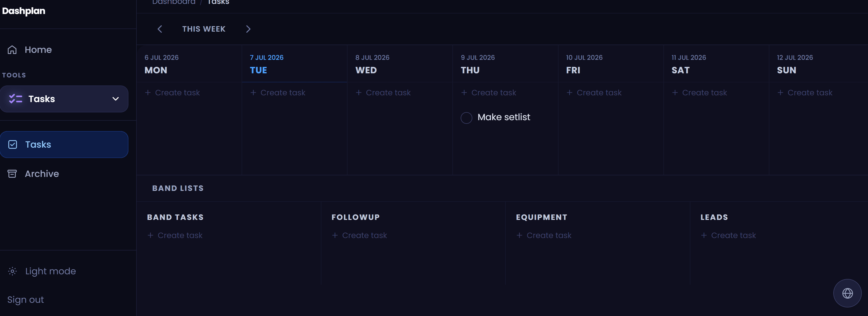Click the THU day header
This screenshot has width=868, height=316.
[x=470, y=70]
